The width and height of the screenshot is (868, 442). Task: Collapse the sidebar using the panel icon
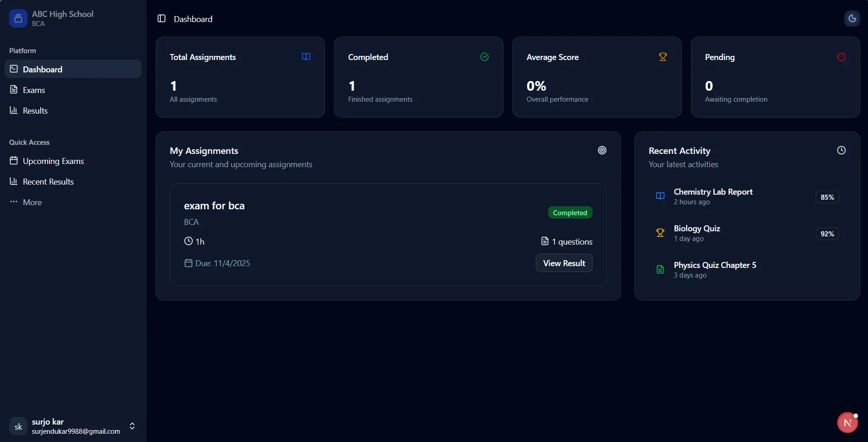(161, 18)
